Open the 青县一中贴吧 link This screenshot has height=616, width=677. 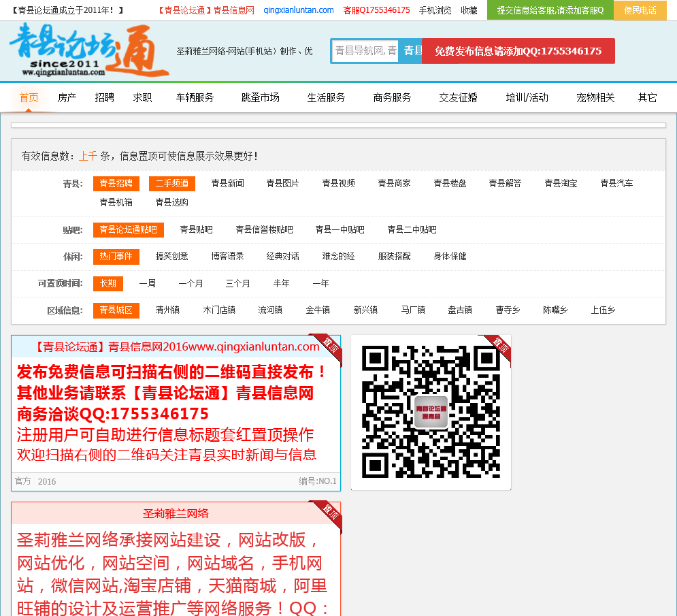tap(340, 230)
